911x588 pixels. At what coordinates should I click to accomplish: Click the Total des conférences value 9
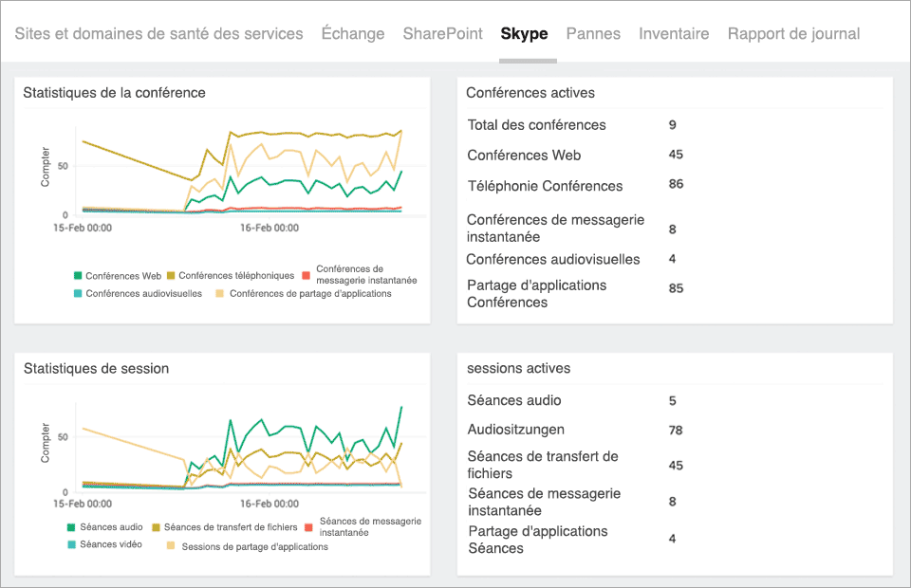tap(673, 124)
